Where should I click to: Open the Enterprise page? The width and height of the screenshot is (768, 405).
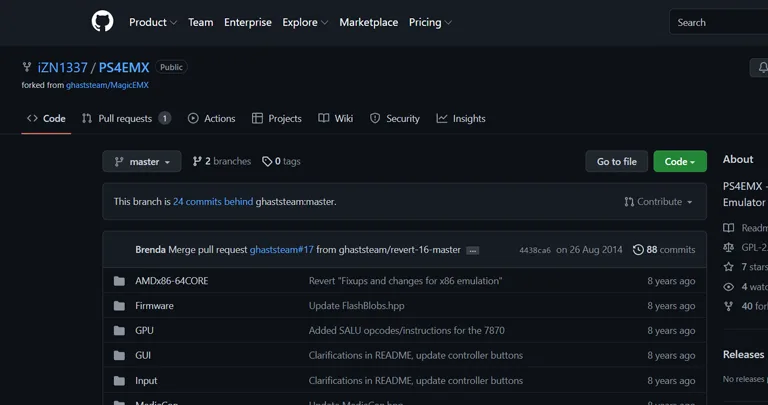pos(248,23)
